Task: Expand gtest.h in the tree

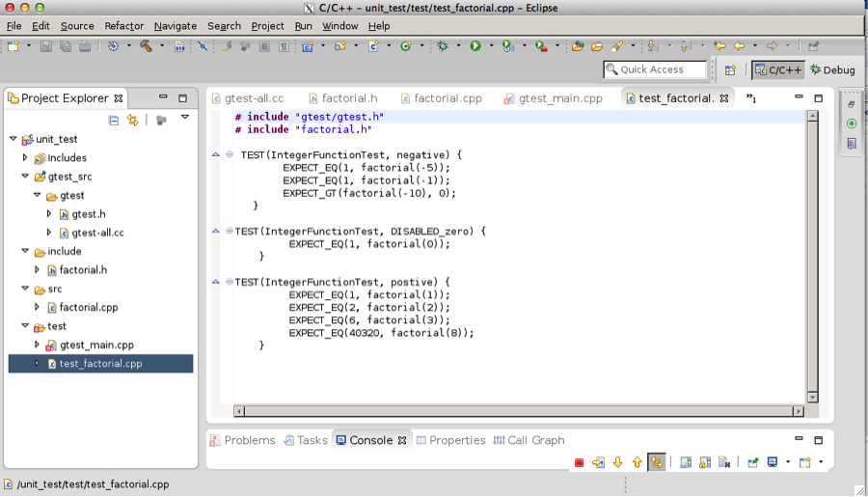Action: tap(49, 213)
